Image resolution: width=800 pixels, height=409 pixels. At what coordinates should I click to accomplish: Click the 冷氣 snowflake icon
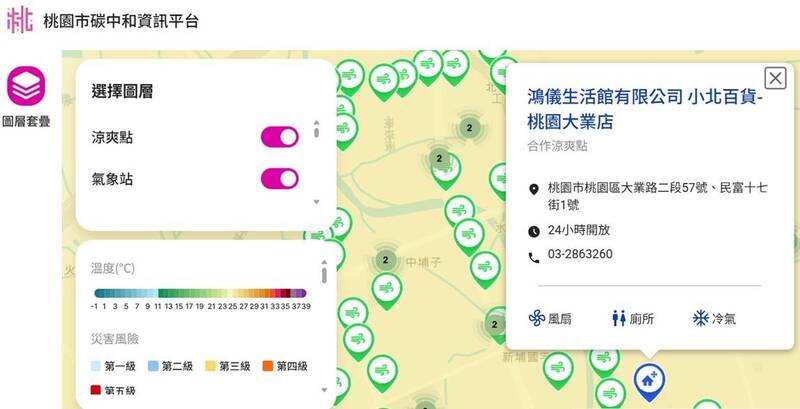[x=701, y=319]
